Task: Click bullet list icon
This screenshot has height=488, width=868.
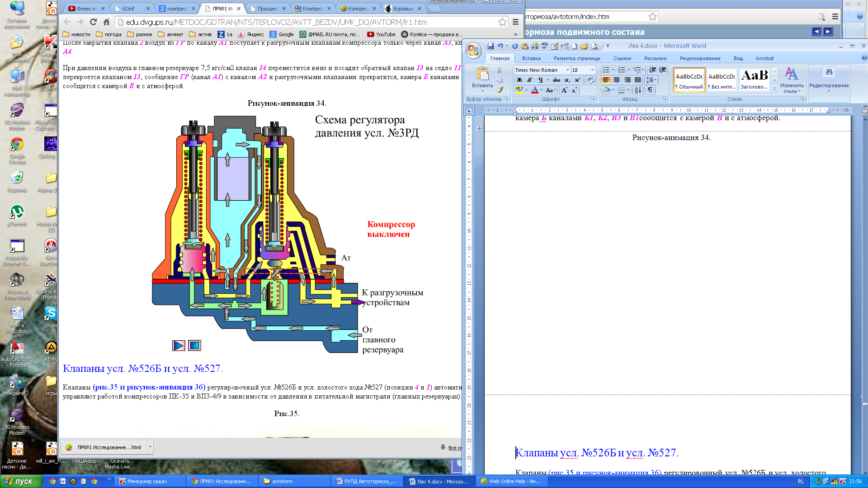Action: point(606,70)
